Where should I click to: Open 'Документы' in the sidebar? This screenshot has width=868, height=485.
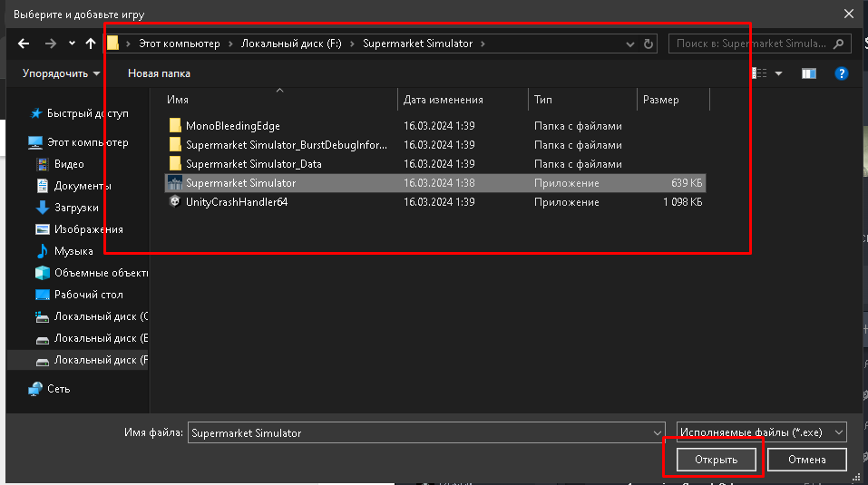(x=83, y=186)
